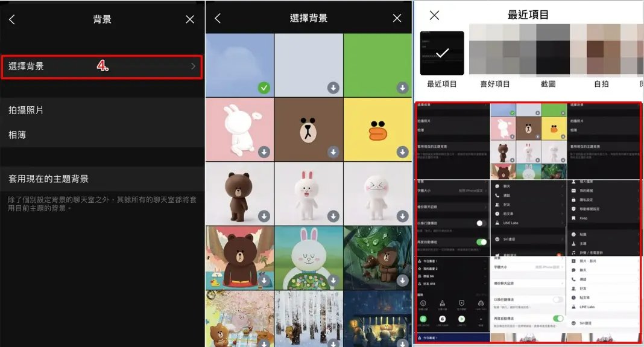
Task: Pick the wallpaper-grid screenshot in recent photos
Action: point(528,141)
